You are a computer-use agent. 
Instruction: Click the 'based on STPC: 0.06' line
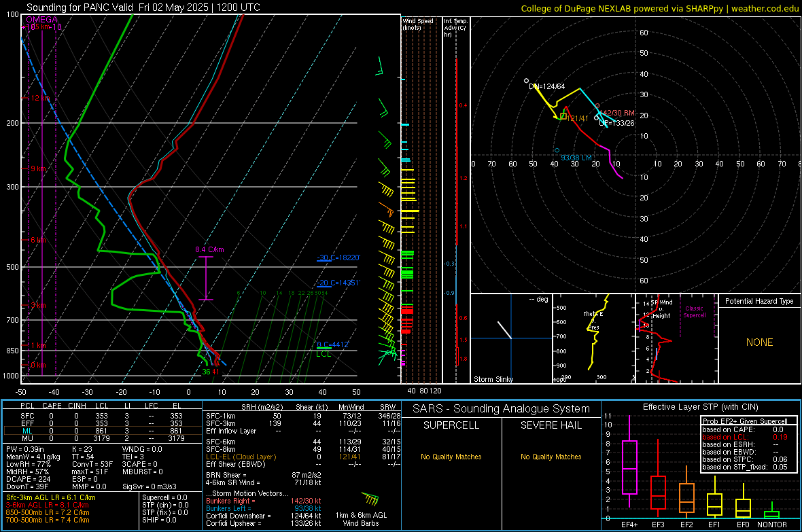(745, 459)
